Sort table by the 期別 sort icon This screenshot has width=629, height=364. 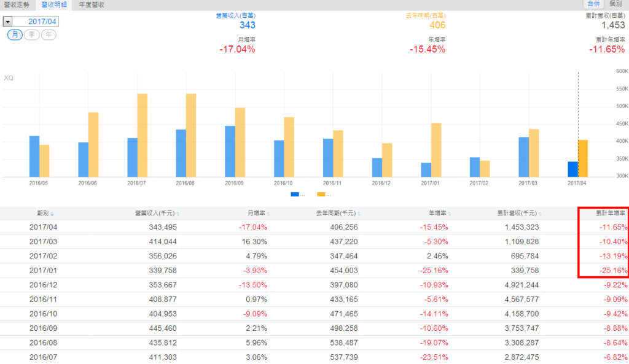point(52,214)
